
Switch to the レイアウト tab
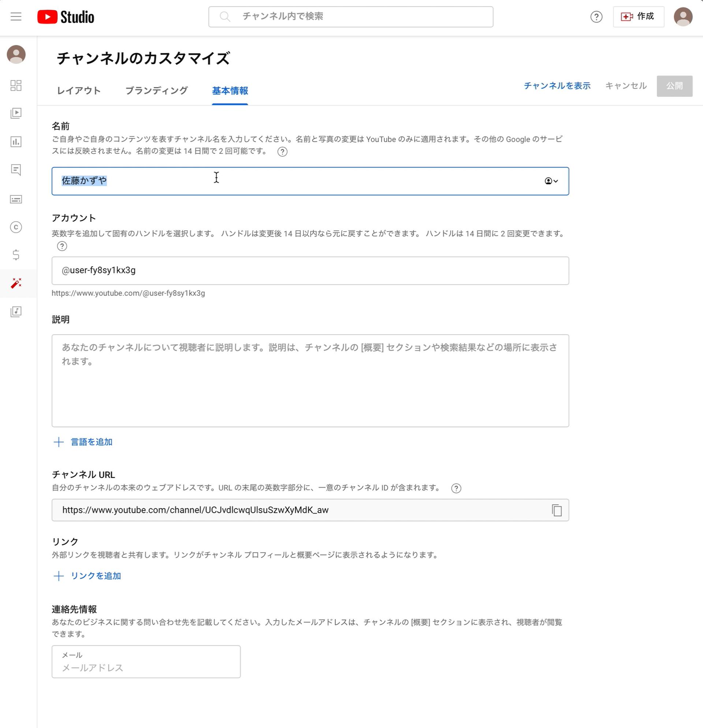point(78,90)
